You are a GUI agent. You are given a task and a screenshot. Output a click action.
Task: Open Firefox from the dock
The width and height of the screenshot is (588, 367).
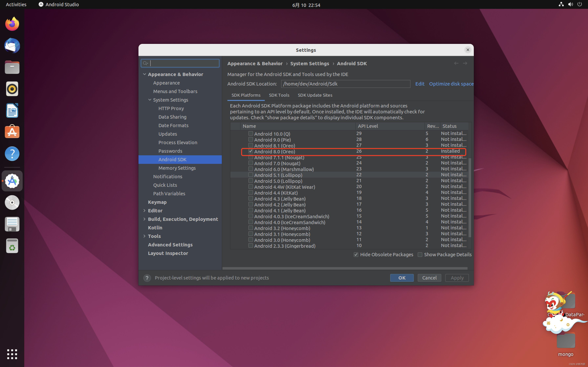(12, 24)
